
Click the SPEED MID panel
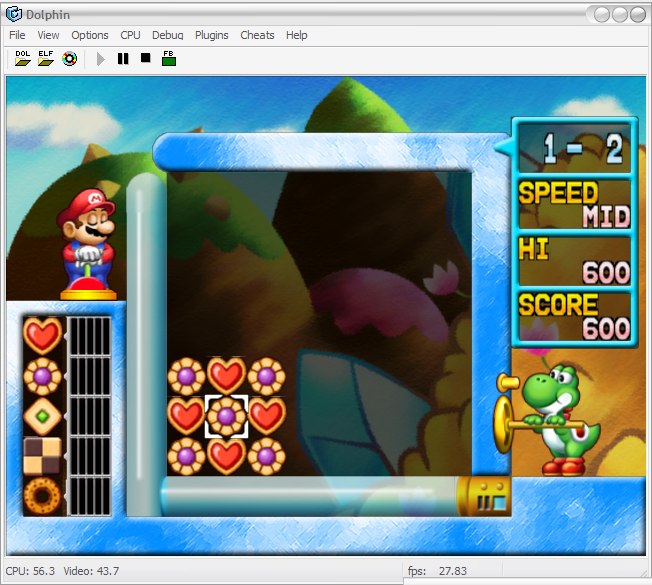coord(575,204)
